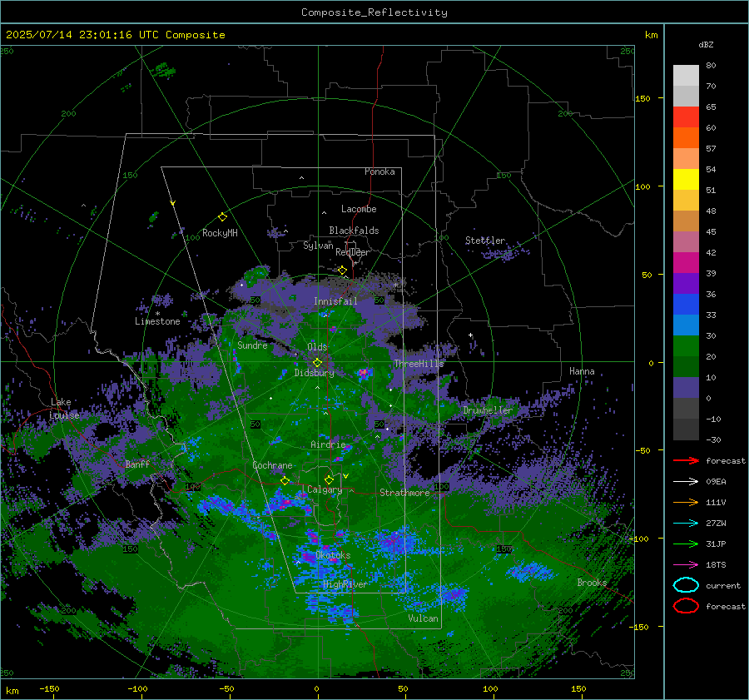Click the -150 tick on bottom axis
749x700 pixels.
pyautogui.click(x=49, y=688)
